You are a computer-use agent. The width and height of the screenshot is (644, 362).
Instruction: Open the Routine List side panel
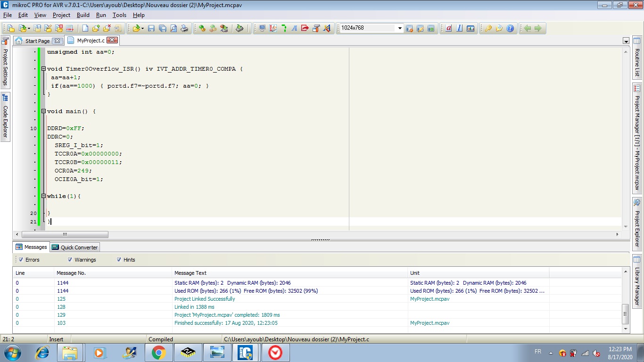(637, 58)
